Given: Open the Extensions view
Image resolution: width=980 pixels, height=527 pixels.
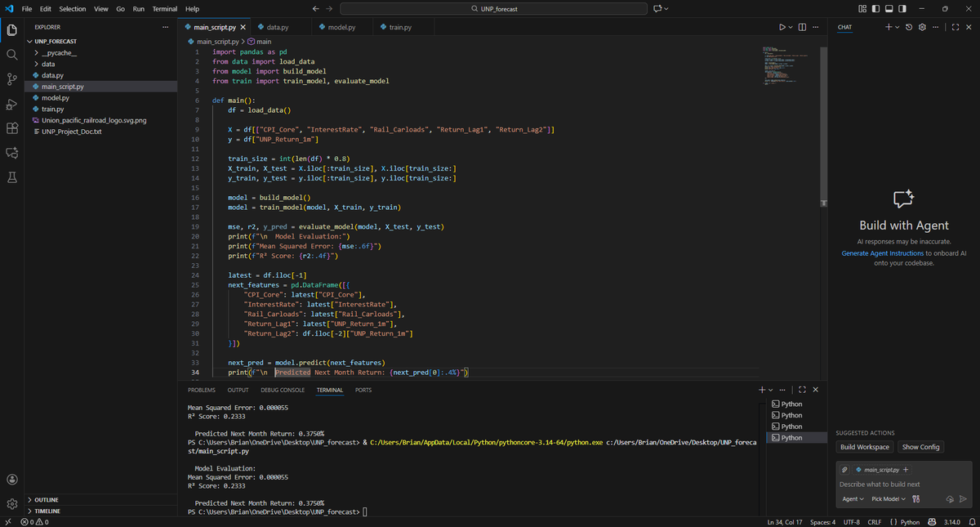Looking at the screenshot, I should pos(11,128).
